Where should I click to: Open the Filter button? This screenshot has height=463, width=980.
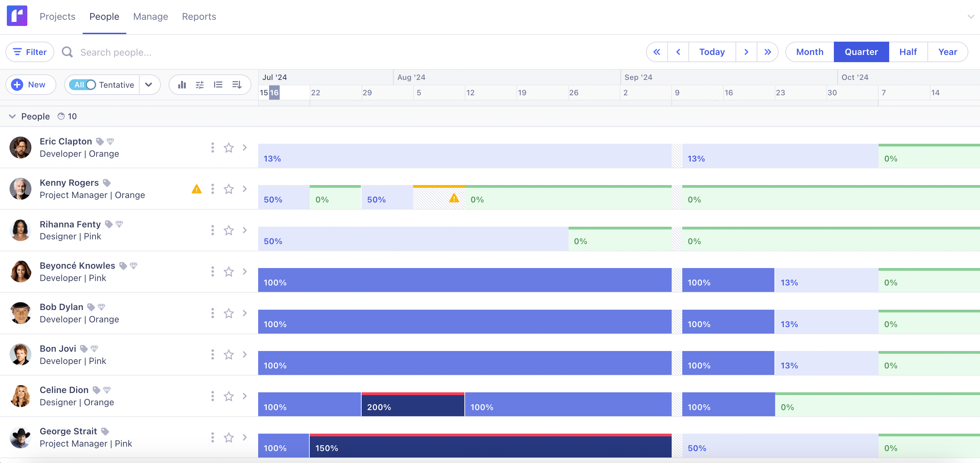pos(30,52)
